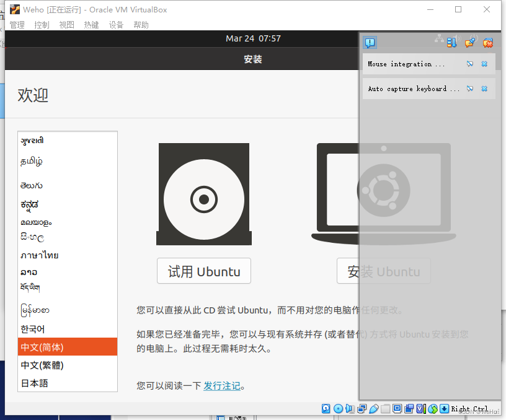Image resolution: width=506 pixels, height=420 pixels.
Task: Open the USB devices indicator
Action: [x=374, y=409]
